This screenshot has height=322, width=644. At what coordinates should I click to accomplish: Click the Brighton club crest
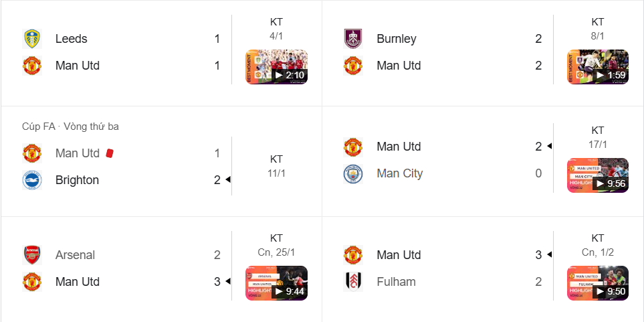pos(31,180)
